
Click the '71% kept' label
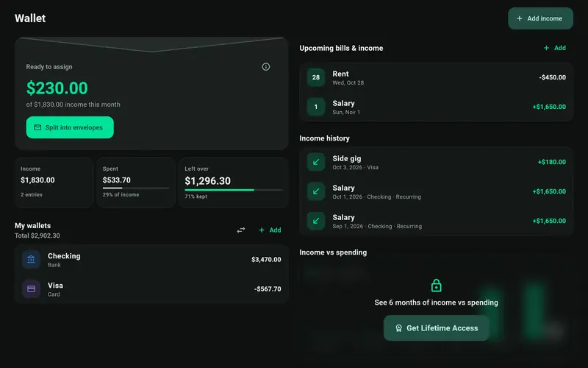point(196,197)
